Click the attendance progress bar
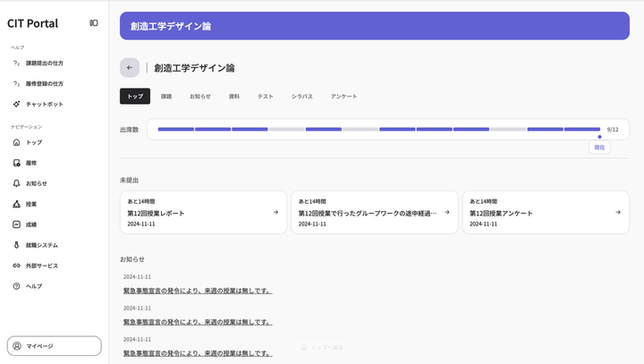Viewport: 644px width, 364px height. tap(379, 130)
